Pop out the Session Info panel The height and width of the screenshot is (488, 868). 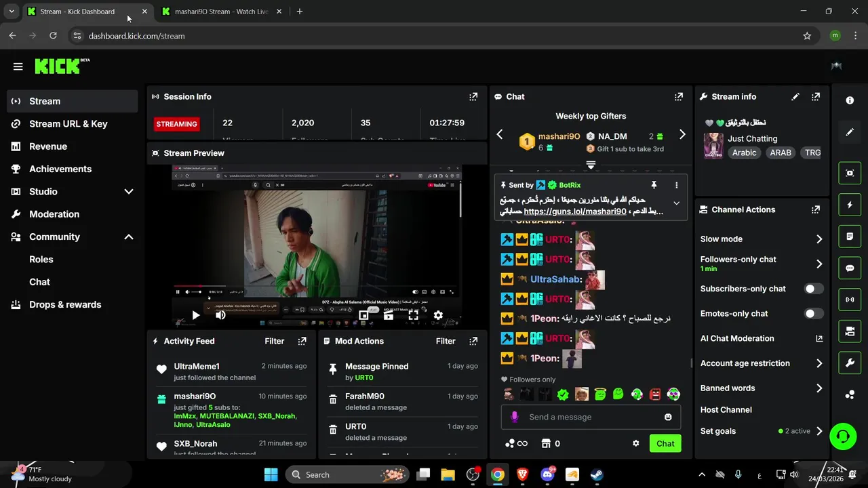[473, 97]
